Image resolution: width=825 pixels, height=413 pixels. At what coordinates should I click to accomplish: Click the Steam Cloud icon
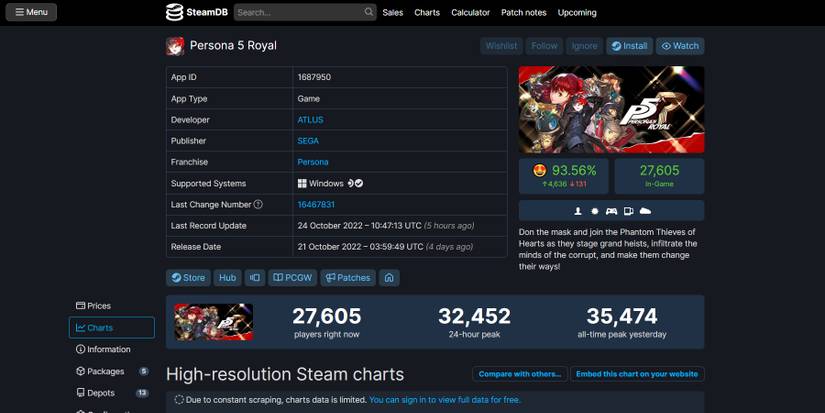tap(645, 211)
